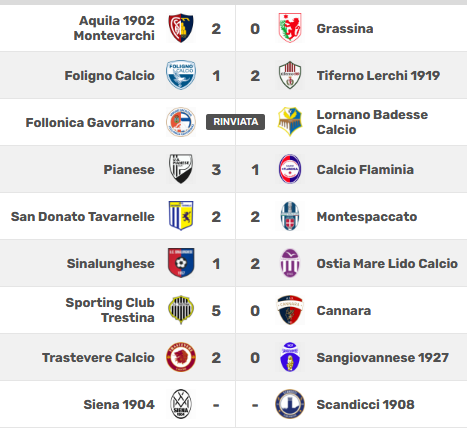Click the Cannara team name

tap(344, 310)
